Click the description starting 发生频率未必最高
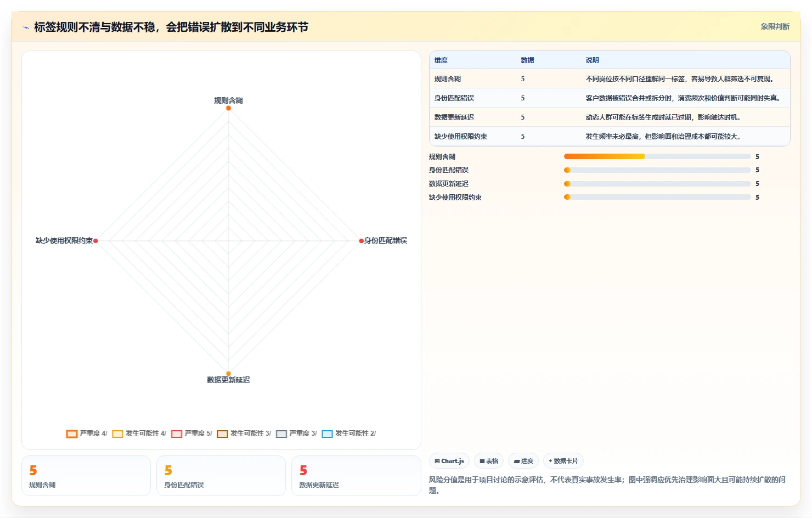812x518 pixels. click(664, 137)
